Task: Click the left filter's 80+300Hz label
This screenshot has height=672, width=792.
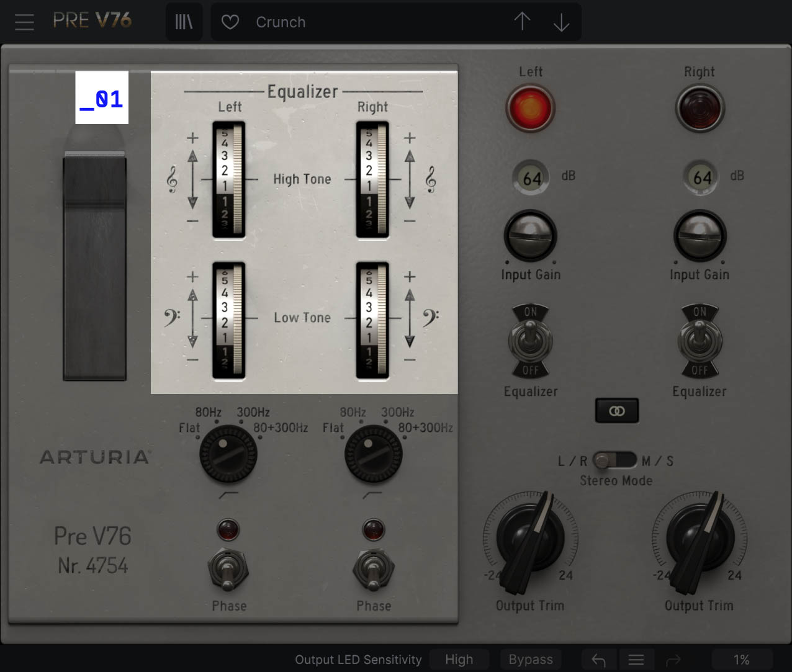Action: pos(281,428)
